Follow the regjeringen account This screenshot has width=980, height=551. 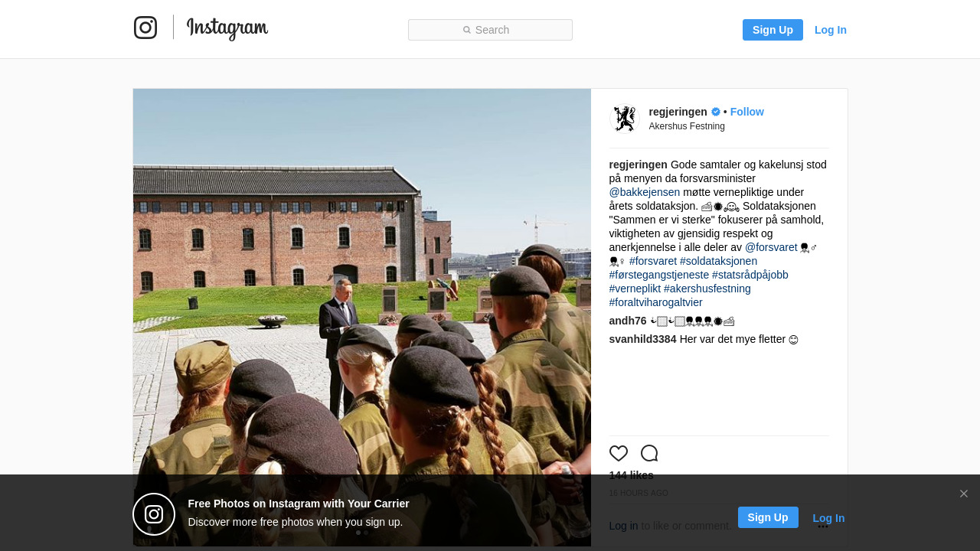pyautogui.click(x=747, y=112)
